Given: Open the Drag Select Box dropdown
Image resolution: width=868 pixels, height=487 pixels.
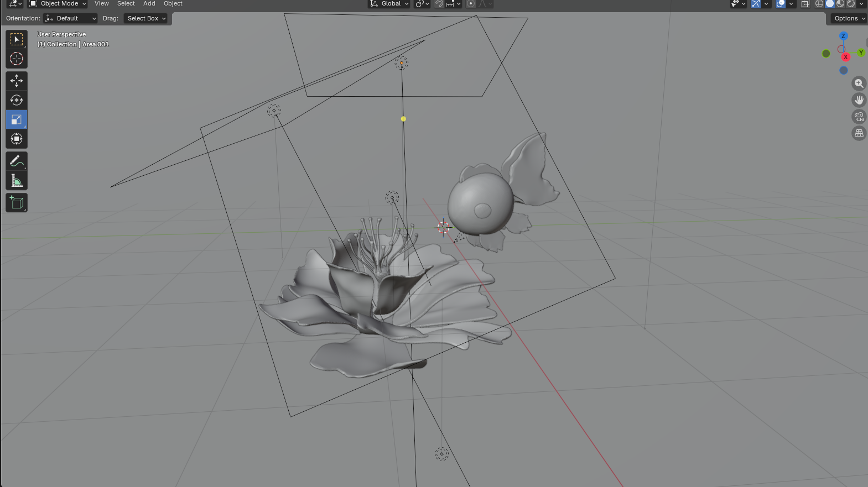Looking at the screenshot, I should pos(145,18).
